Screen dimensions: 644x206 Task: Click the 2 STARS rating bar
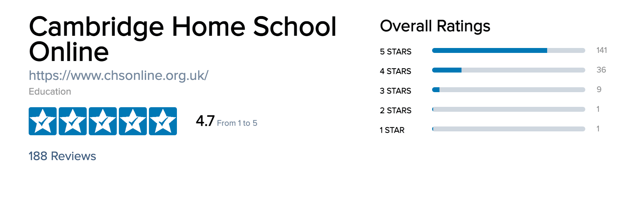coord(508,109)
